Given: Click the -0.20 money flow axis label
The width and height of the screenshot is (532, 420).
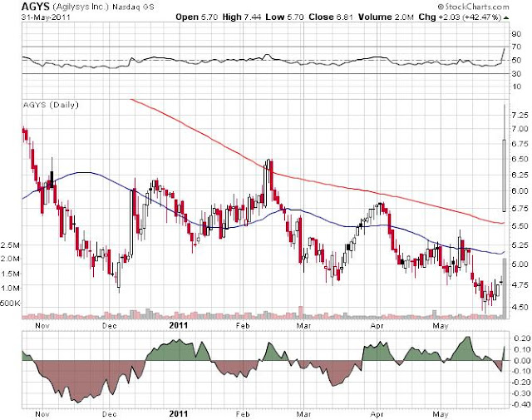Looking at the screenshot, I should (520, 383).
